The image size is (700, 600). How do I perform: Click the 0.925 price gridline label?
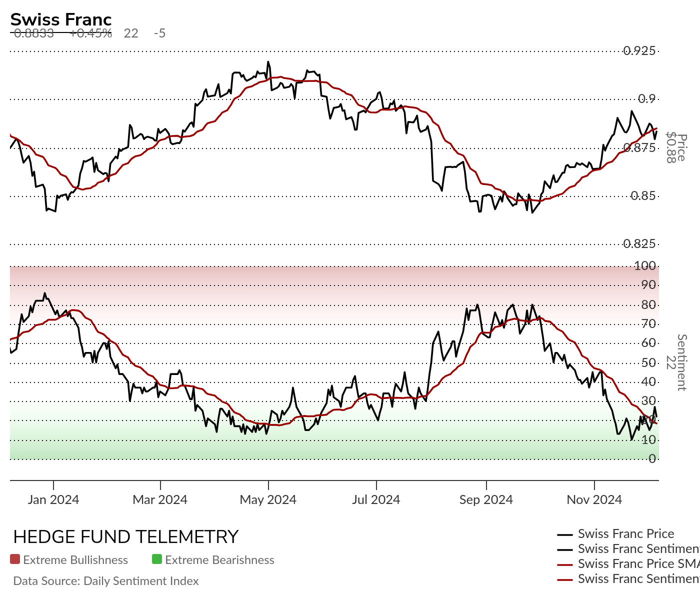[x=639, y=50]
